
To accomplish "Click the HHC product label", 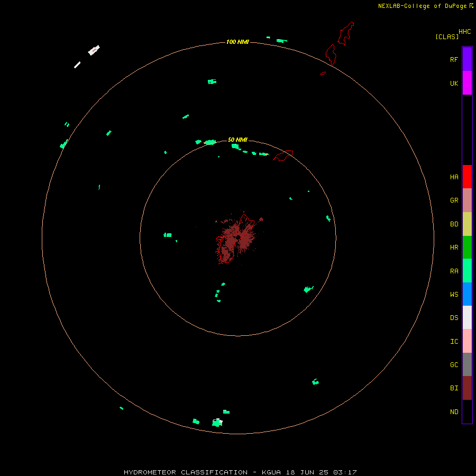I will (x=464, y=32).
